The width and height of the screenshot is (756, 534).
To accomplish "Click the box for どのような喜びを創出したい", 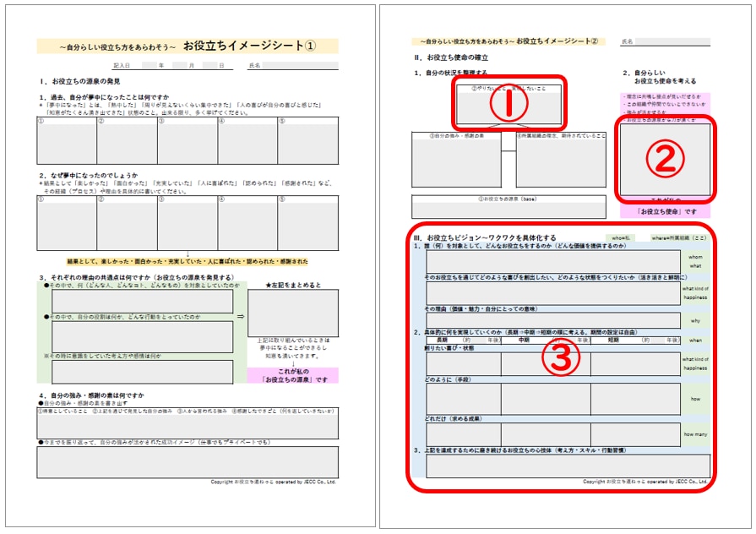I will click(553, 293).
